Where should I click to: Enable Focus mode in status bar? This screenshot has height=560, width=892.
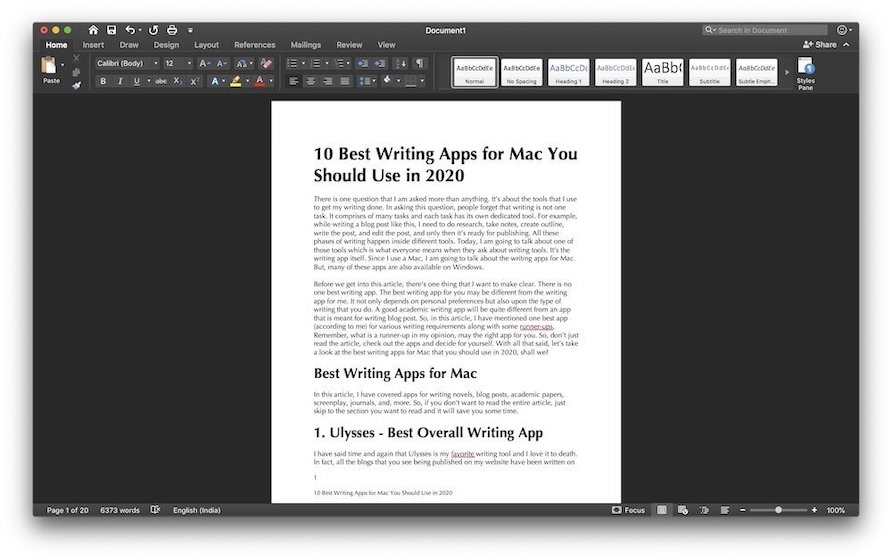pos(628,510)
